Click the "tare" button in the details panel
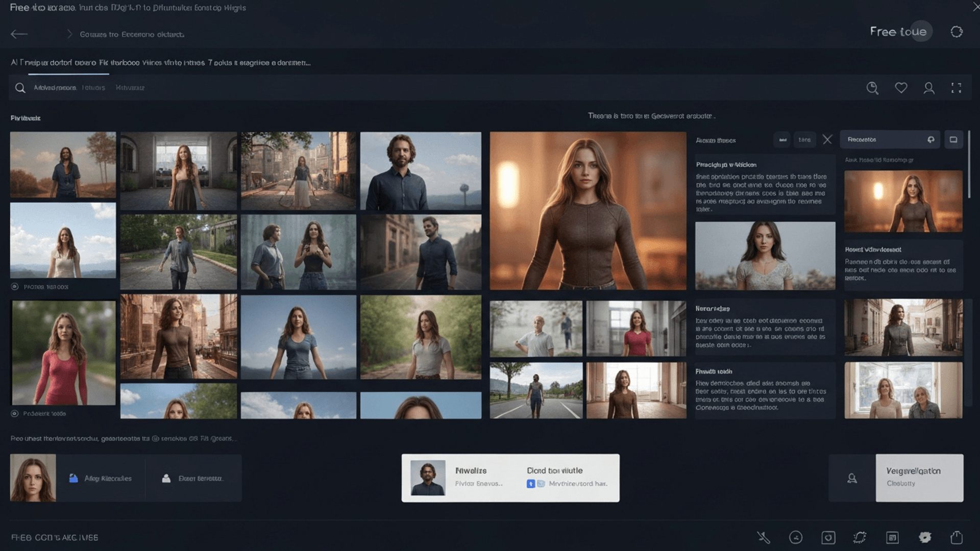 804,140
